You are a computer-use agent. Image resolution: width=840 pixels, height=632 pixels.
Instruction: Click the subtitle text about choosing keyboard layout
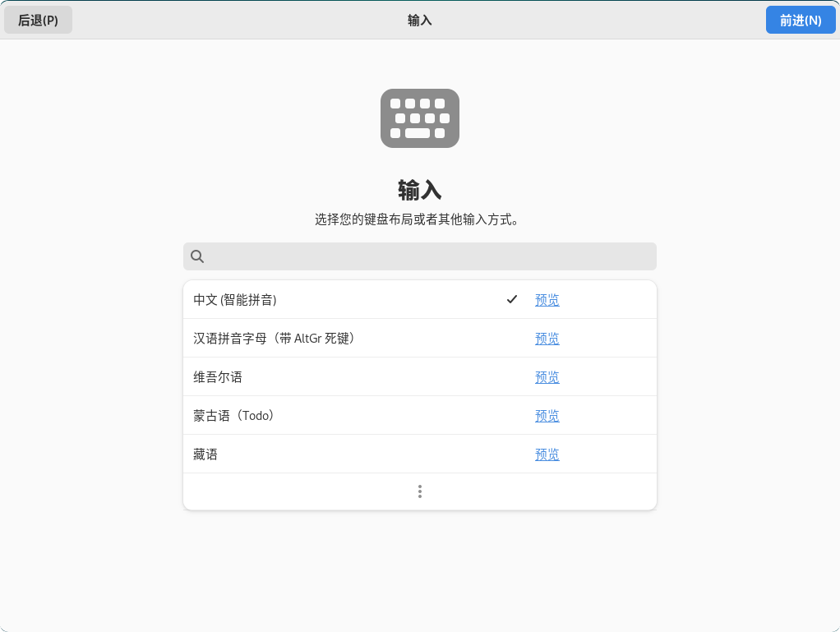[419, 219]
